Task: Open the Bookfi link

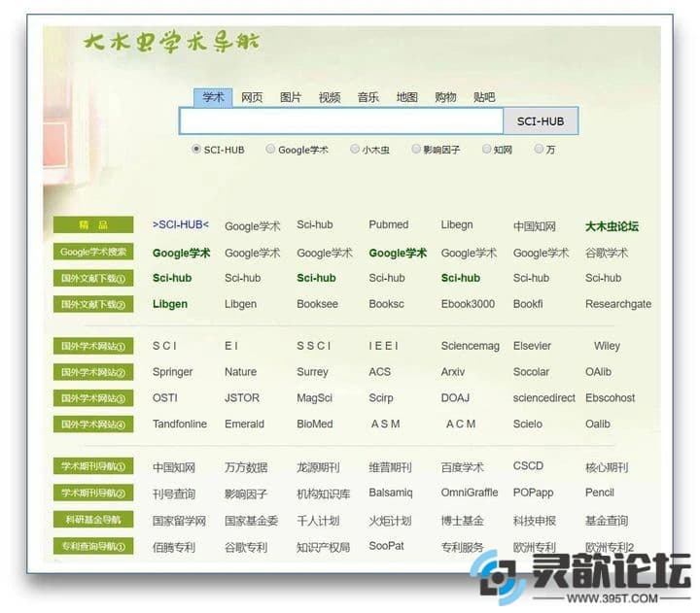Action: (x=528, y=304)
